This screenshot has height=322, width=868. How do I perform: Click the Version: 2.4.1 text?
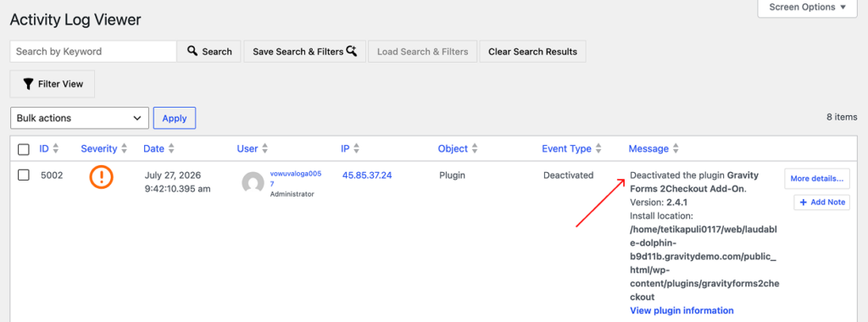[x=659, y=203]
